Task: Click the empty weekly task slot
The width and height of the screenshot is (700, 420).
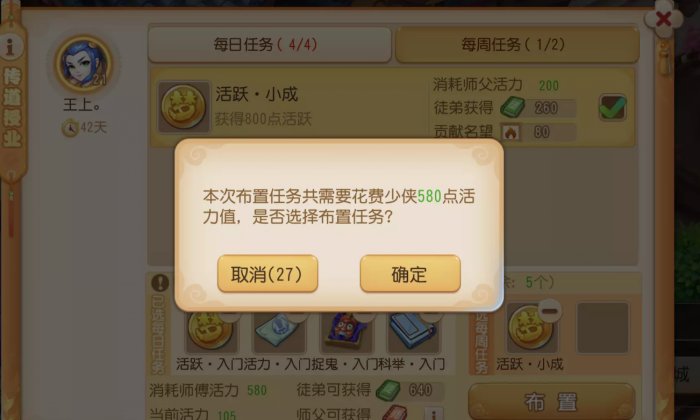Action: 603,328
